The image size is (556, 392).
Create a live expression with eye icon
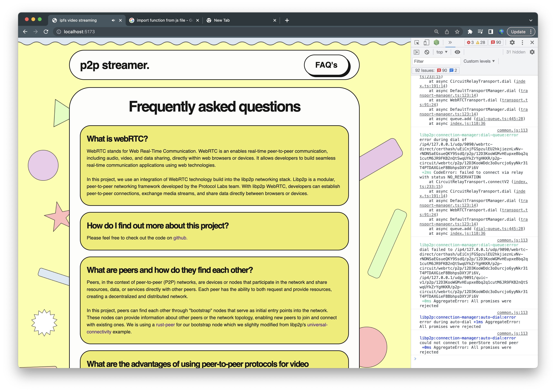pos(458,52)
